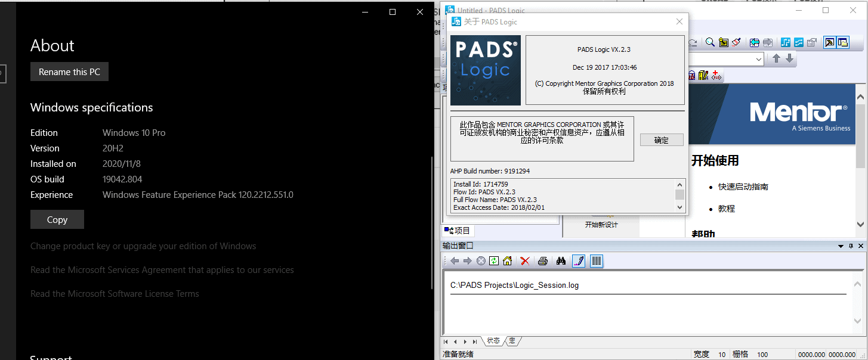
Task: Open Change product key or upgrade edition link
Action: point(143,246)
